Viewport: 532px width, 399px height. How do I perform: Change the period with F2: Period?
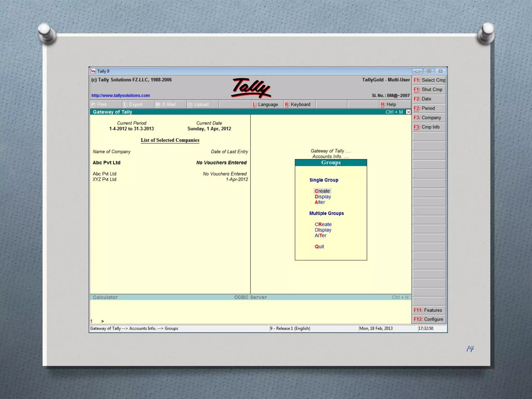[429, 108]
